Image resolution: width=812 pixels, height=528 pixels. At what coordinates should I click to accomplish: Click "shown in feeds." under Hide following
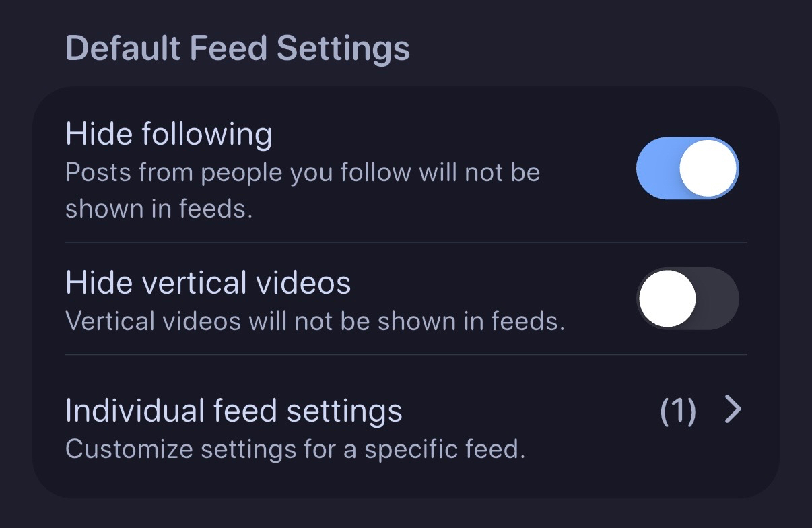(159, 209)
